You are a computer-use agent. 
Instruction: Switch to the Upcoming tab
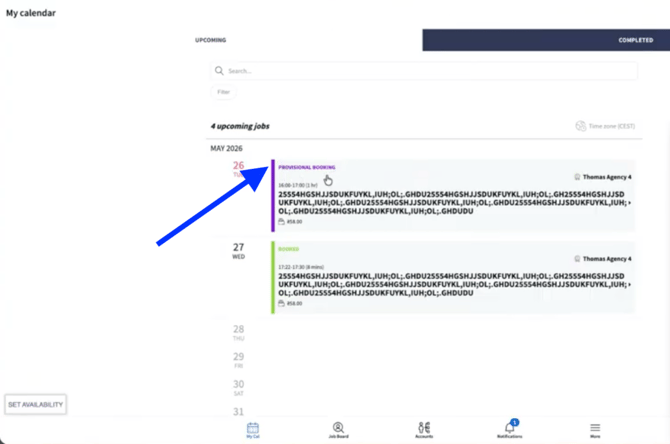point(211,40)
